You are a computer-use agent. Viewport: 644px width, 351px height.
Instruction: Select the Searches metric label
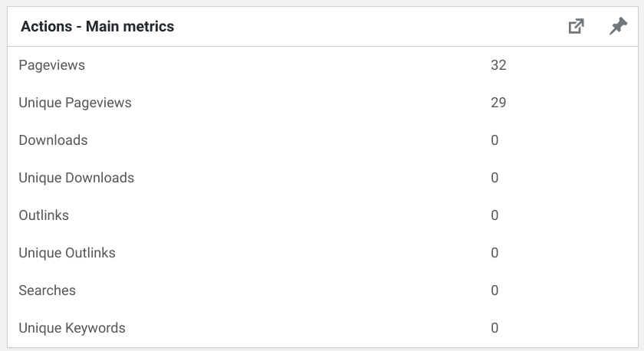(48, 290)
